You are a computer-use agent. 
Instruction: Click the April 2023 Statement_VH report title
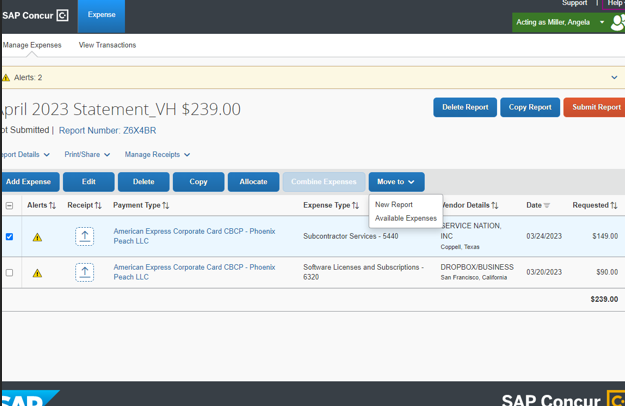(x=120, y=109)
